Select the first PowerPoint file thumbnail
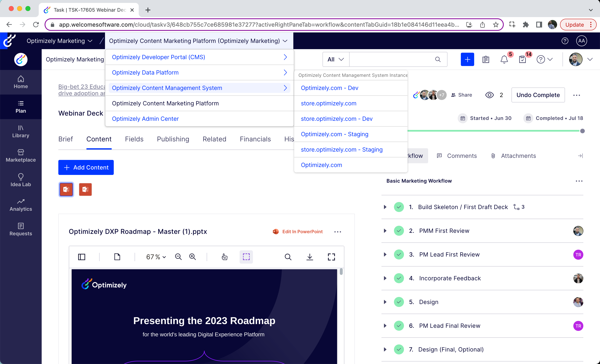600x364 pixels. [x=66, y=189]
